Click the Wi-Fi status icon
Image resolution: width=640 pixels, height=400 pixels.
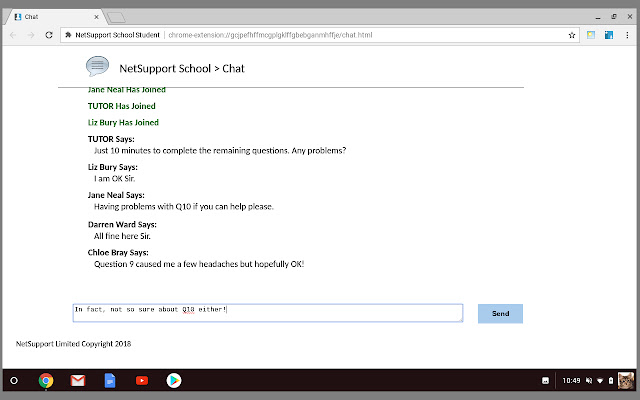pyautogui.click(x=600, y=380)
